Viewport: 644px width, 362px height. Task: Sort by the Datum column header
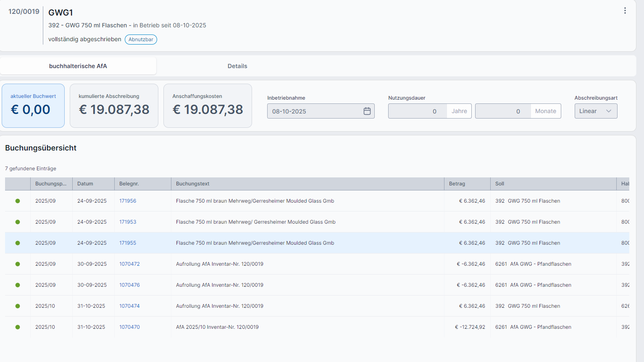tap(85, 184)
